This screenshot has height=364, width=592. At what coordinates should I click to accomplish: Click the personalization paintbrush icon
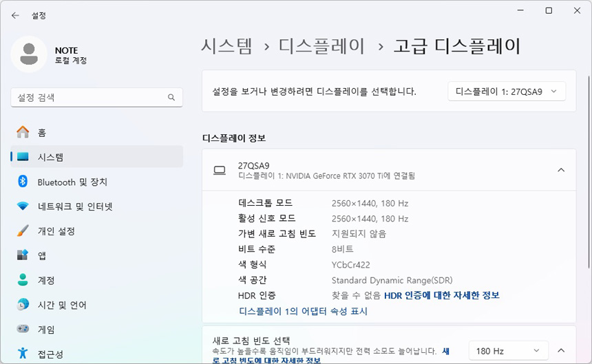click(23, 231)
